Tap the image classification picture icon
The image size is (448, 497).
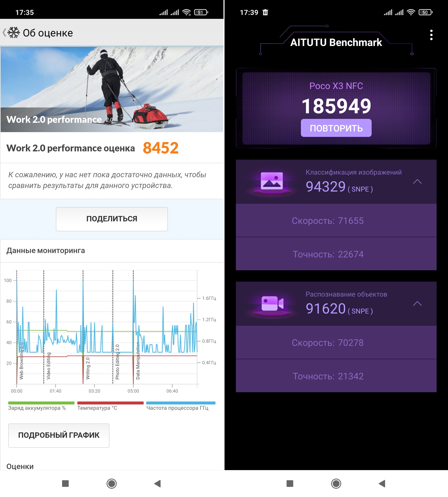(x=272, y=181)
